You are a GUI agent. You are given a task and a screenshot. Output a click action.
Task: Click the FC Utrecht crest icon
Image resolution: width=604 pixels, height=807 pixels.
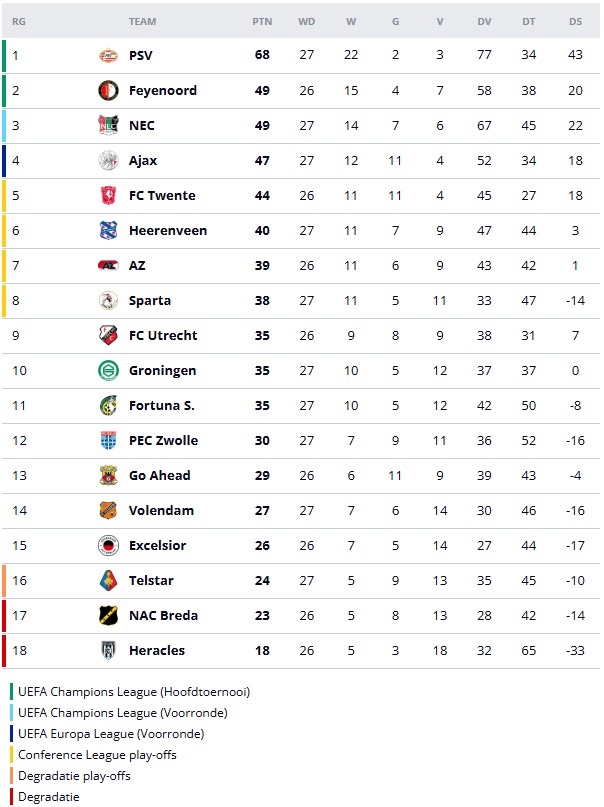pyautogui.click(x=108, y=335)
